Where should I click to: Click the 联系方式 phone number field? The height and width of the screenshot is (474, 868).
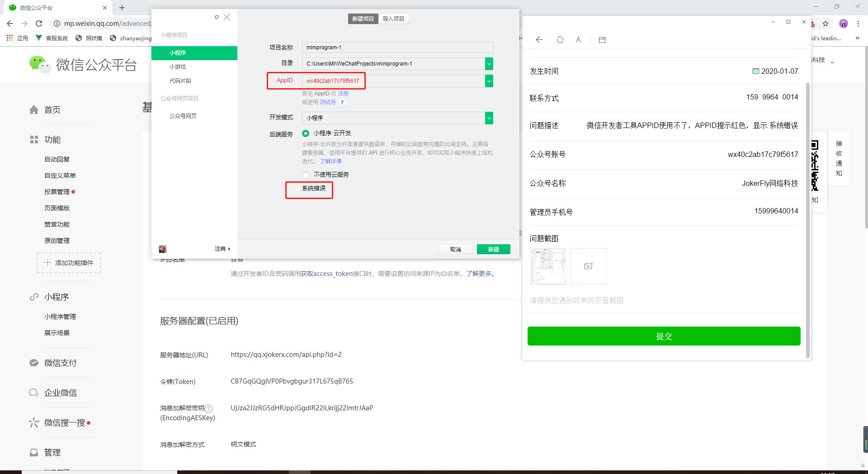[772, 97]
